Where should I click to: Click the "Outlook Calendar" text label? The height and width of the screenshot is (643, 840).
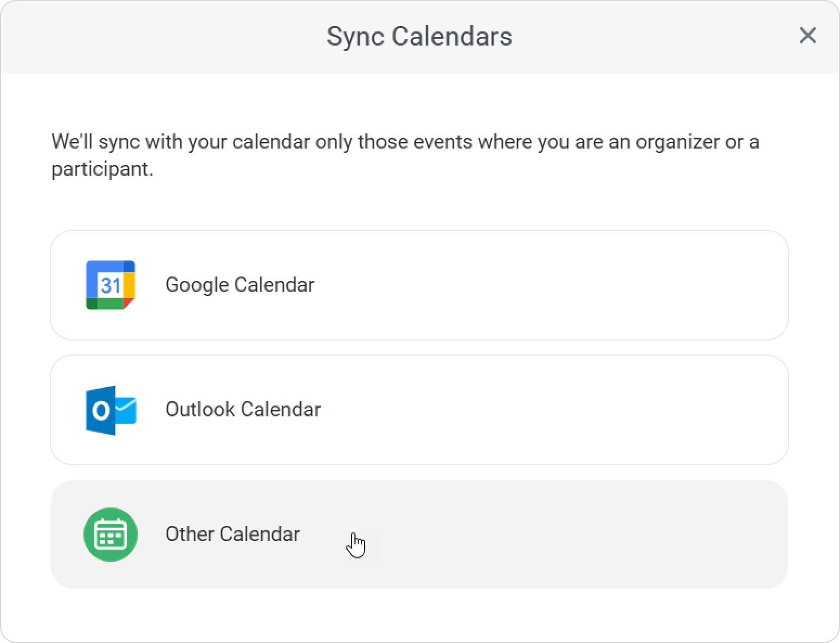click(x=243, y=410)
